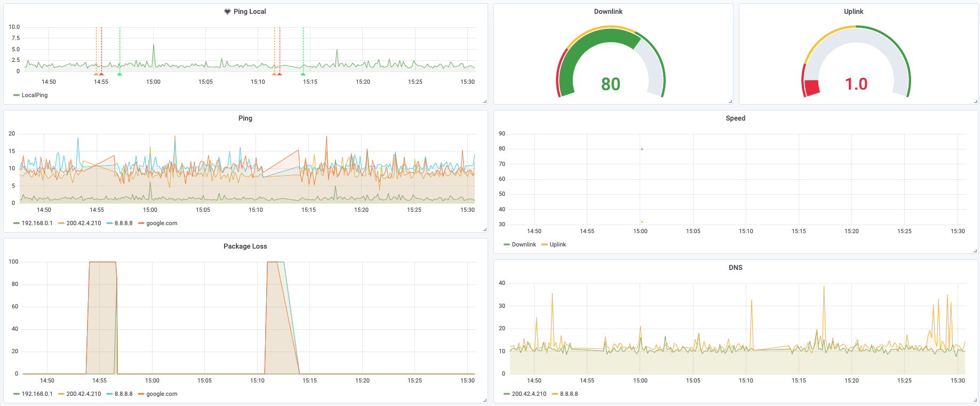Screen dimensions: 980x406
Task: Click the Ping panel corner resize handle
Action: coord(485,229)
